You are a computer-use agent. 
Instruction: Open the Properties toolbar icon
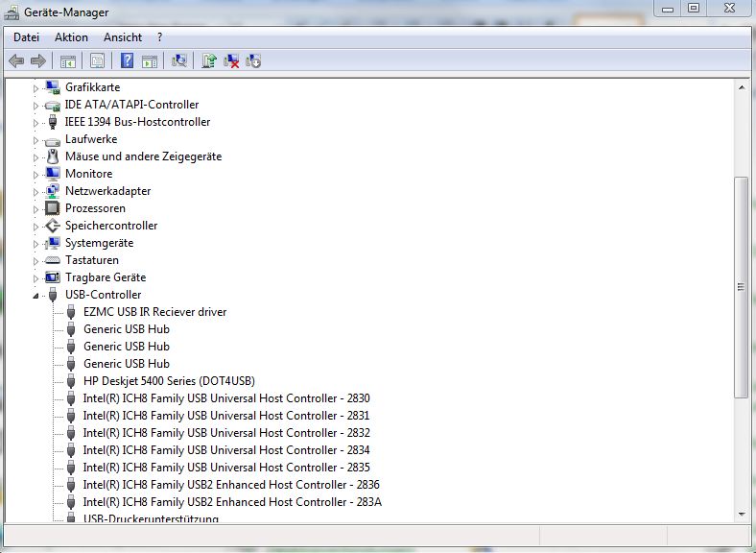(x=97, y=61)
